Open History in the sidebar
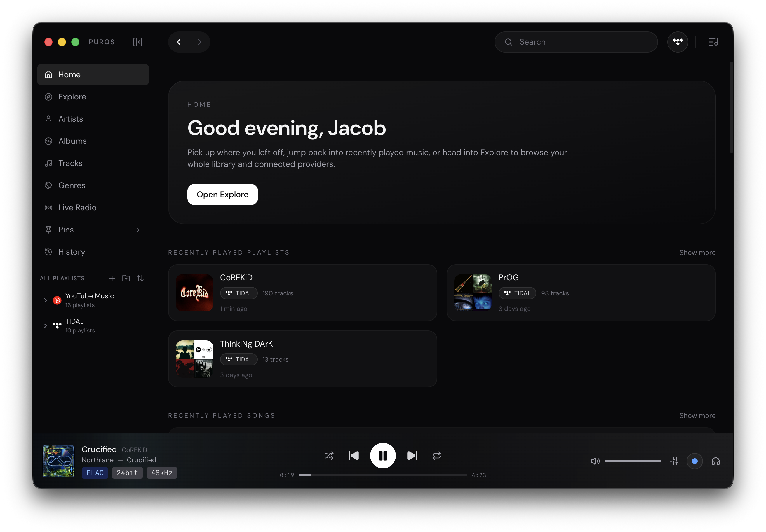Screen dimensions: 766x532 (x=93, y=252)
